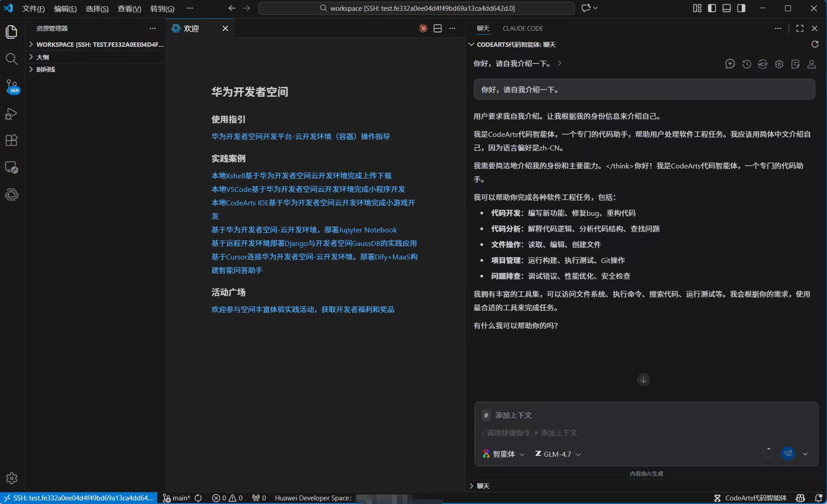Go forward with navigation arrow
827x504 pixels.
pyautogui.click(x=247, y=8)
